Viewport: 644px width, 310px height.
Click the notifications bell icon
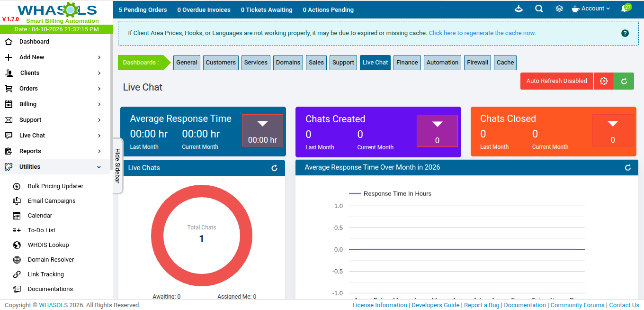tap(625, 9)
